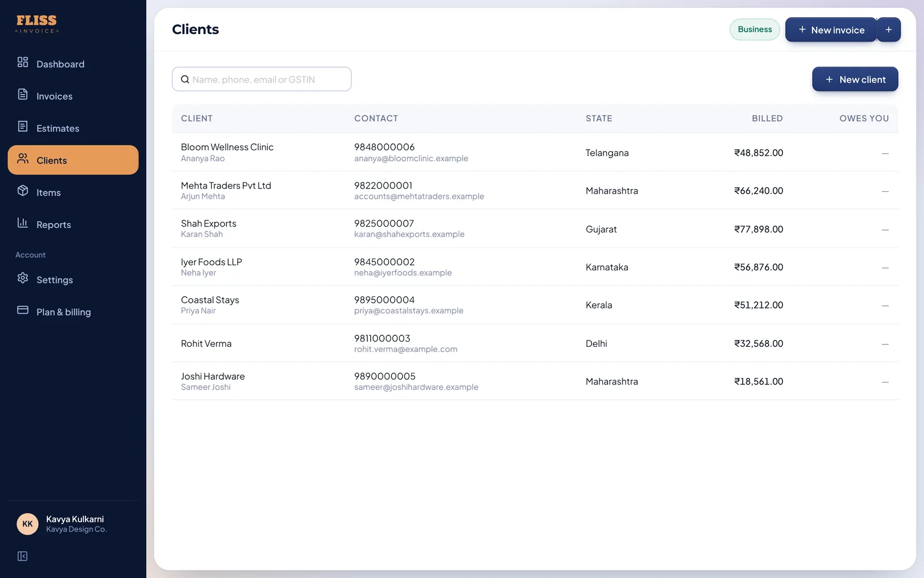The image size is (924, 578).
Task: Click the Items box icon
Action: point(23,190)
